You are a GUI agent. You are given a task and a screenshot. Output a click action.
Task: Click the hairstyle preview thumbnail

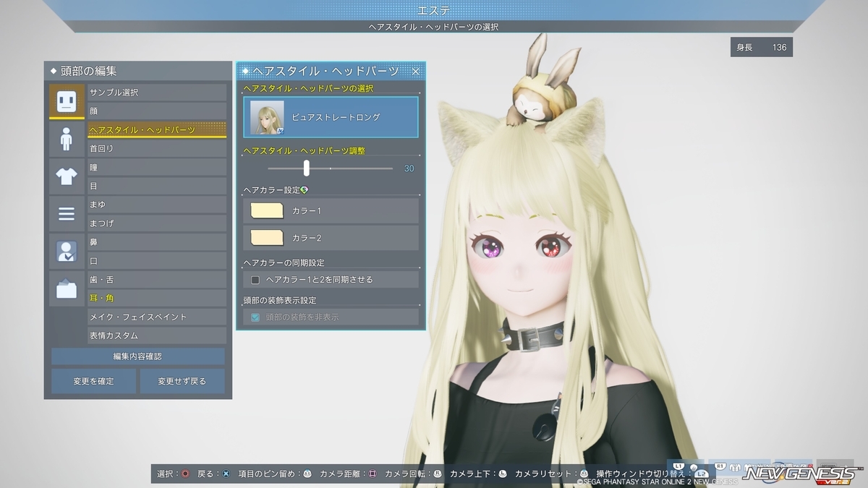pyautogui.click(x=267, y=117)
